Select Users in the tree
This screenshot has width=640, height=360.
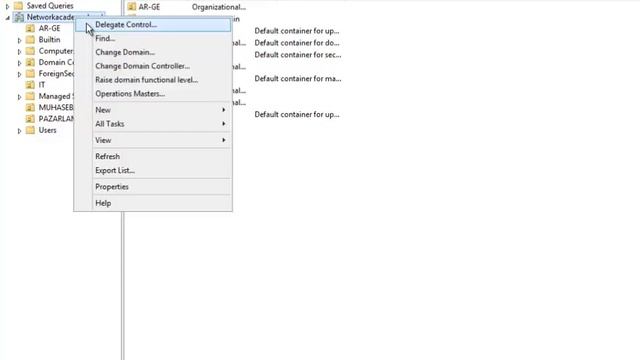pos(47,130)
